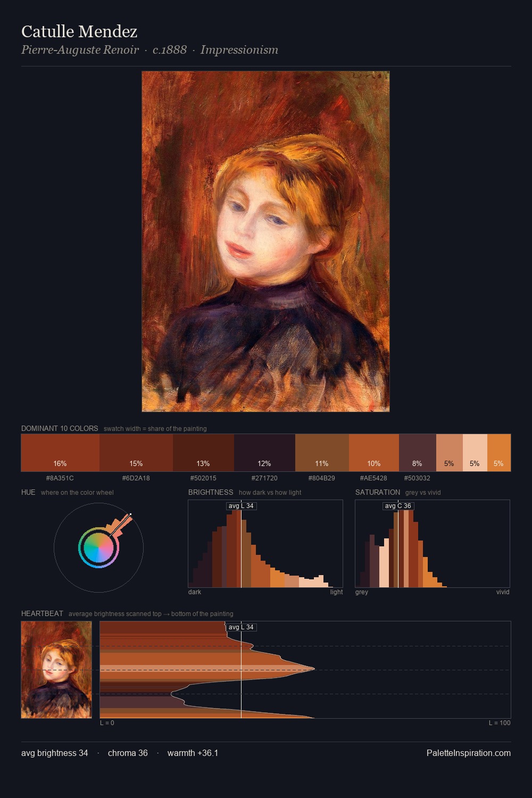Click the hex code '#502015' text
532x798 pixels.
click(203, 478)
